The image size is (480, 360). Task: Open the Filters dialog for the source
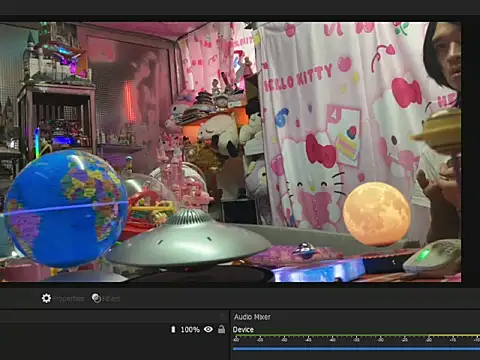pos(105,298)
